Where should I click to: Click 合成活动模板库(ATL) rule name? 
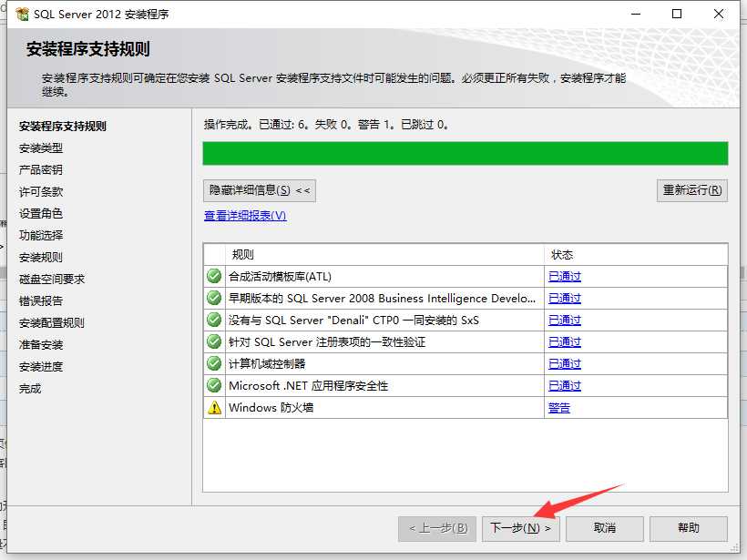coord(281,276)
